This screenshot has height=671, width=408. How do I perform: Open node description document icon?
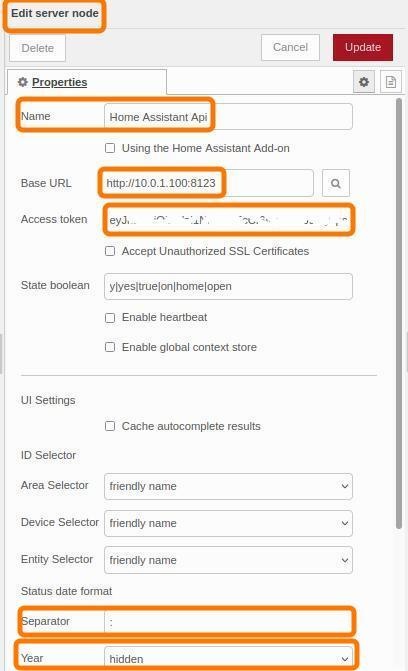tap(390, 82)
